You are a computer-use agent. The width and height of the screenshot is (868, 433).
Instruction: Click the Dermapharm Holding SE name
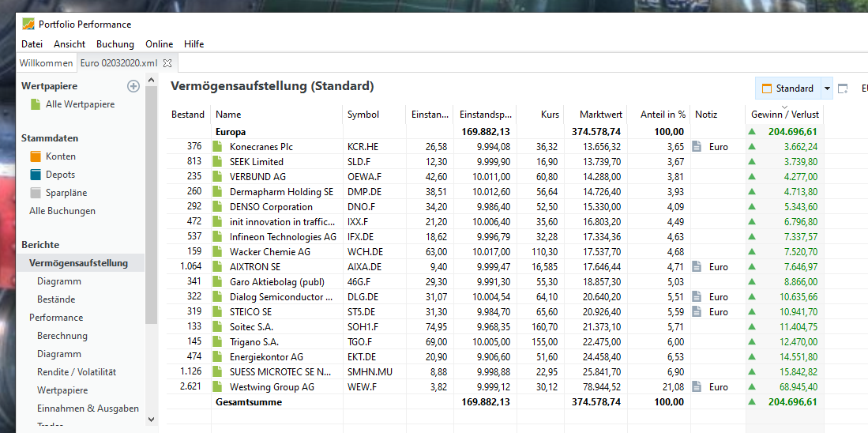pyautogui.click(x=282, y=192)
